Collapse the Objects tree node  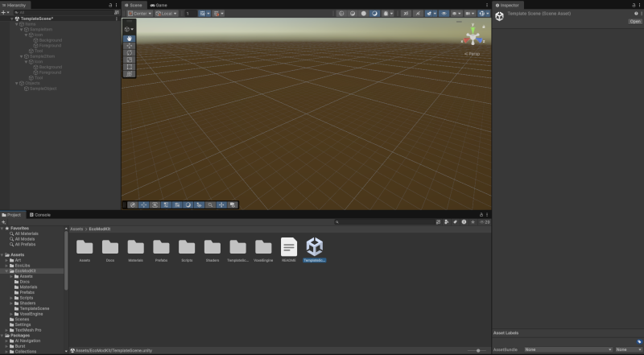(x=17, y=83)
